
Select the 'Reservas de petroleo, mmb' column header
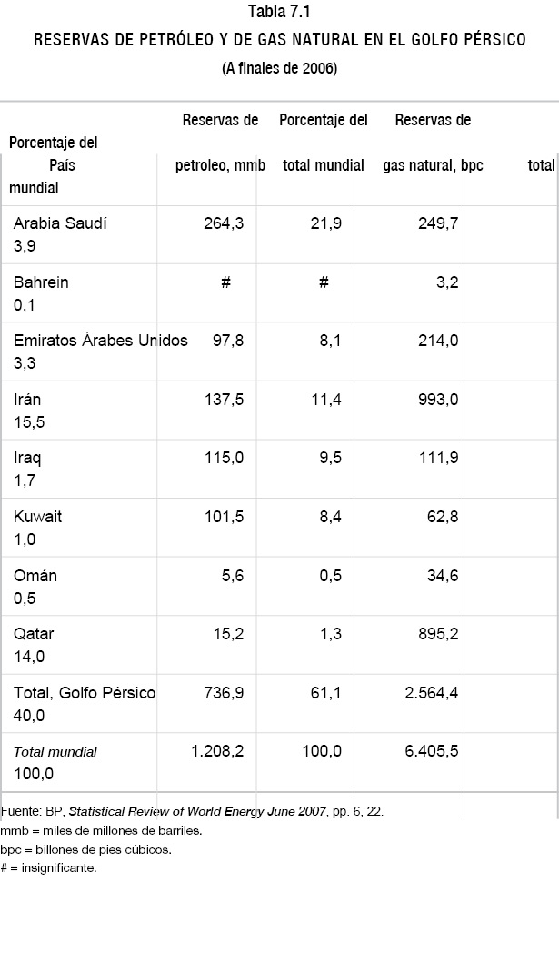pyautogui.click(x=220, y=143)
